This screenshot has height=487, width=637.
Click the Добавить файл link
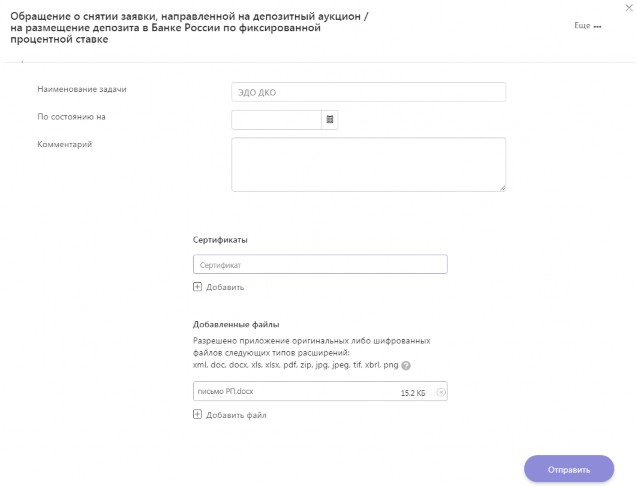coord(236,415)
